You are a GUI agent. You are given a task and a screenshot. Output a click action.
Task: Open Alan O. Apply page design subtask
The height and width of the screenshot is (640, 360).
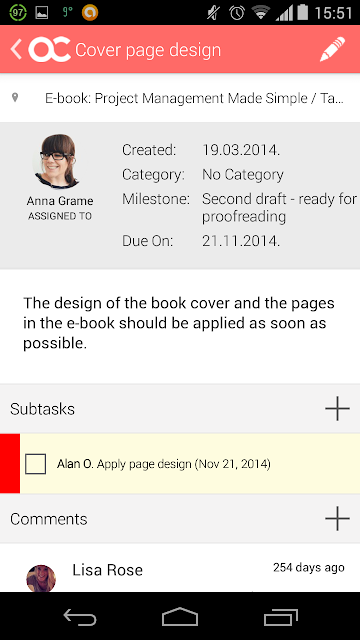point(164,464)
